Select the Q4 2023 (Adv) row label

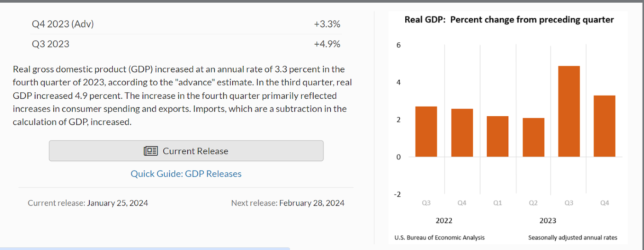63,24
